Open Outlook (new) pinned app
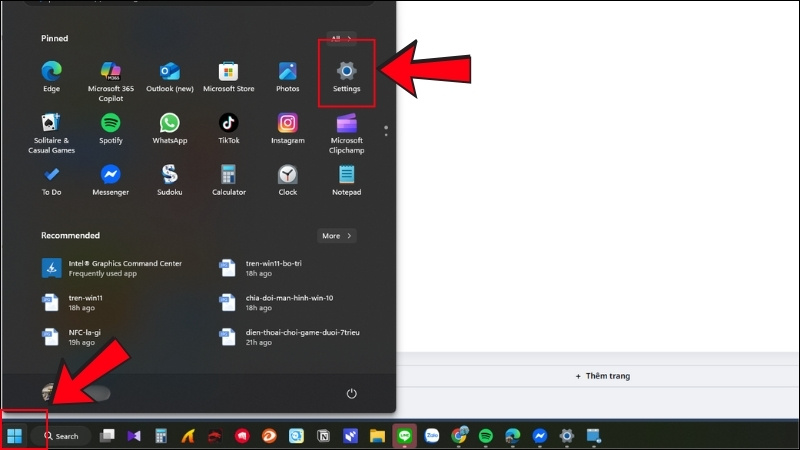The image size is (800, 450). 170,77
